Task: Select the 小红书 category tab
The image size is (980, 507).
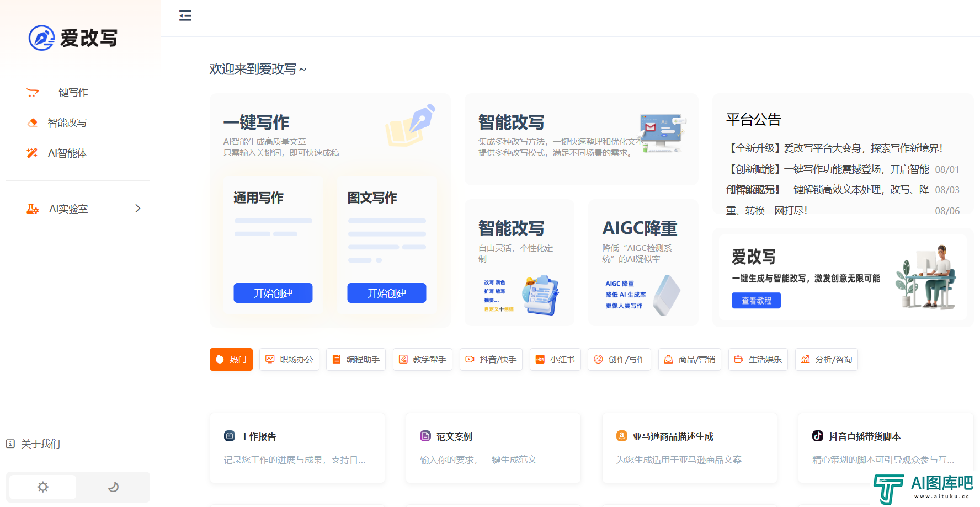Action: point(555,359)
